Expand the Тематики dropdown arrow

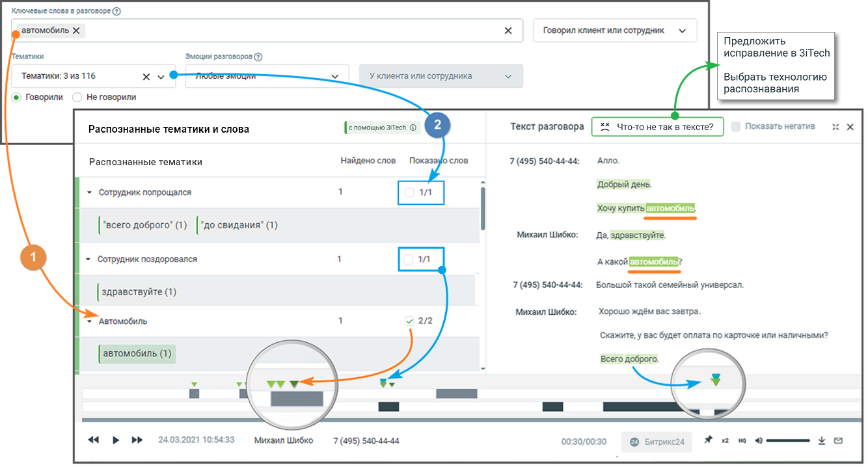(x=161, y=77)
